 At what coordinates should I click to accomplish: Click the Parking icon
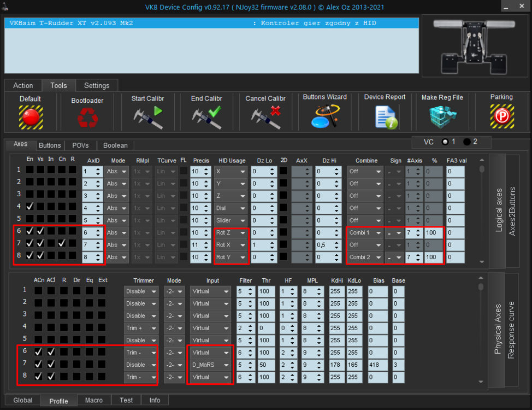point(501,116)
